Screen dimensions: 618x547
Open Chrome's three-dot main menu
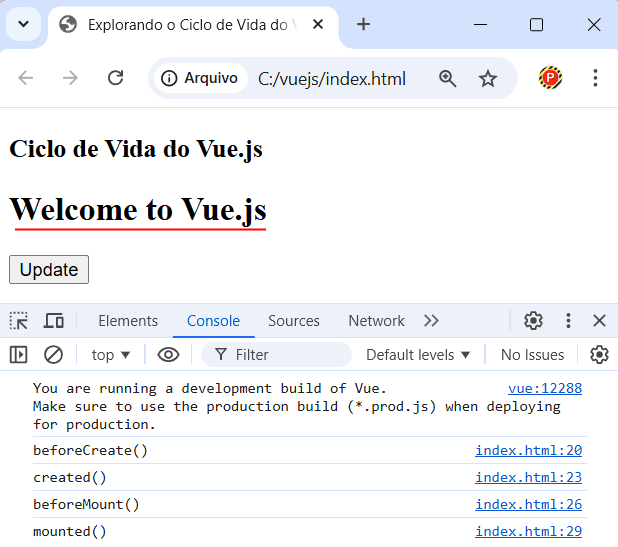(595, 78)
